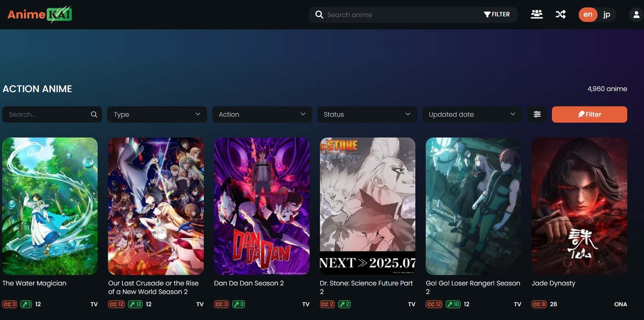
Task: Click dub 10 badge under Loser Ranger
Action: tap(453, 304)
